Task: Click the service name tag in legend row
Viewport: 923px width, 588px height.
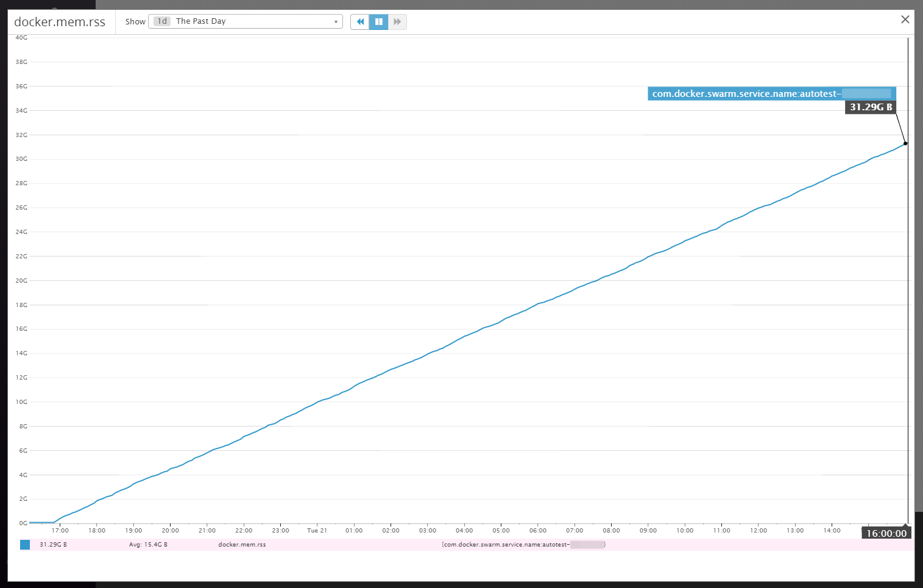Action: pyautogui.click(x=523, y=545)
